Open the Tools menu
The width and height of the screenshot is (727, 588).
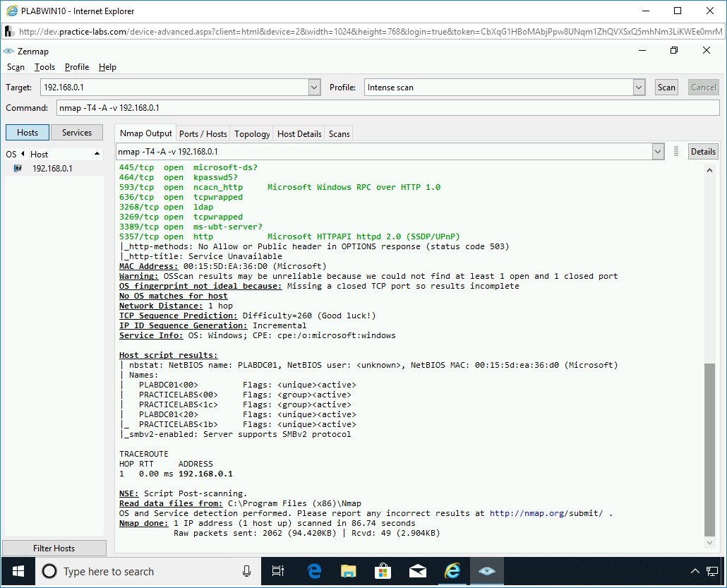[x=44, y=67]
